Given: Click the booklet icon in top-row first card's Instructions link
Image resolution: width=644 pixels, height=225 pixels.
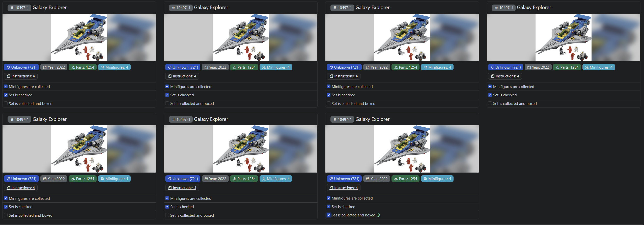Looking at the screenshot, I should click(x=8, y=76).
